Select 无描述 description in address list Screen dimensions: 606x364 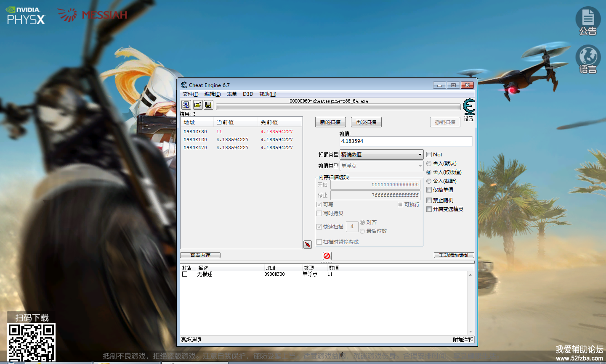tap(205, 274)
